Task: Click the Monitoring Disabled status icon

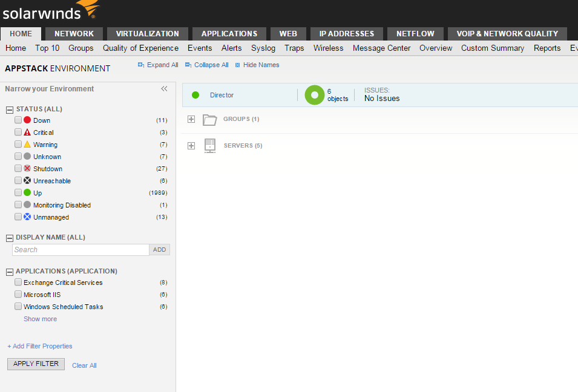Action: (x=27, y=204)
